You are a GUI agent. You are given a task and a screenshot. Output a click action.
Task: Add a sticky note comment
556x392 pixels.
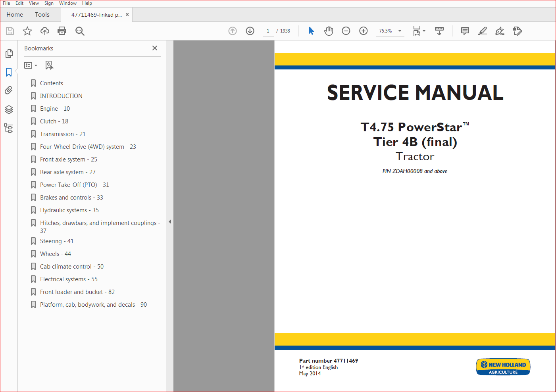(x=465, y=31)
